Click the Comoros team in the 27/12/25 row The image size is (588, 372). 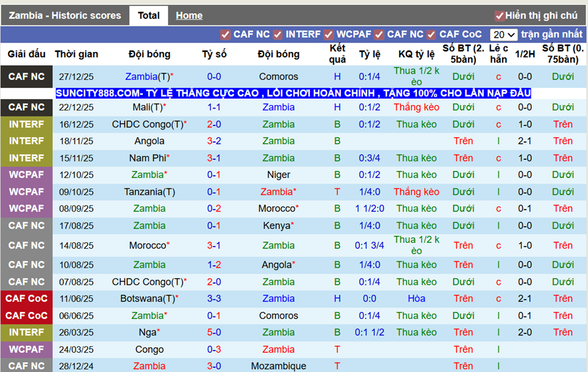click(279, 76)
